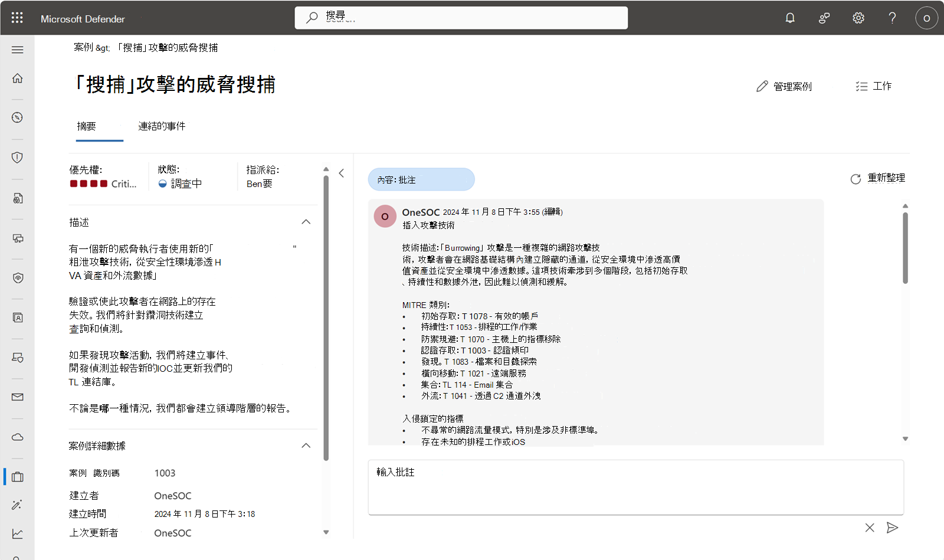This screenshot has height=560, width=944.
Task: Open Settings via the gear icon
Action: coord(857,18)
